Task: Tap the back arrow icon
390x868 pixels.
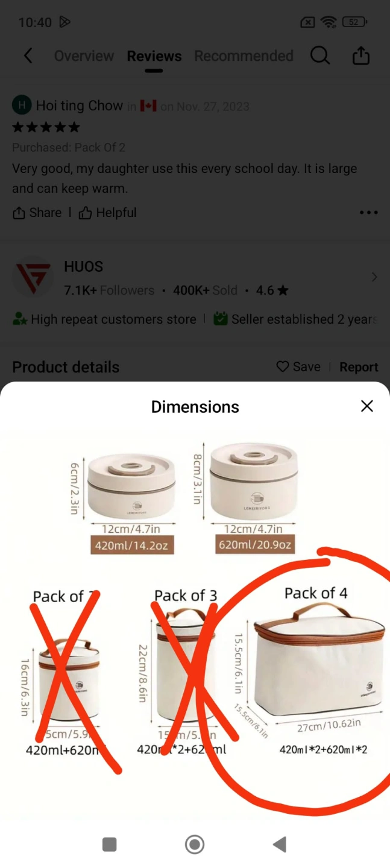Action: coord(28,56)
